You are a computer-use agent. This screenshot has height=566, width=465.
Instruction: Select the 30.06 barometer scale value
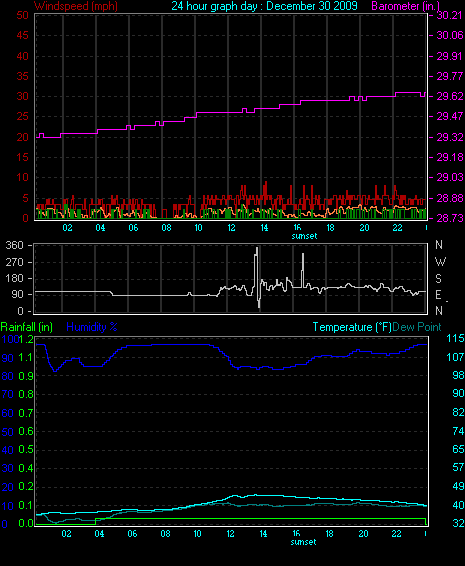449,35
